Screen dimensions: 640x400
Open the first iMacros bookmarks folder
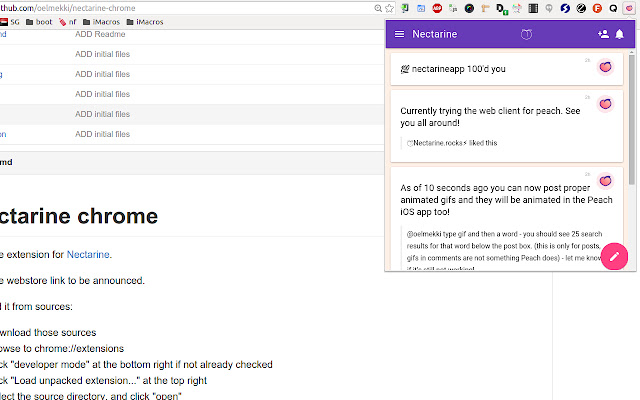click(101, 22)
